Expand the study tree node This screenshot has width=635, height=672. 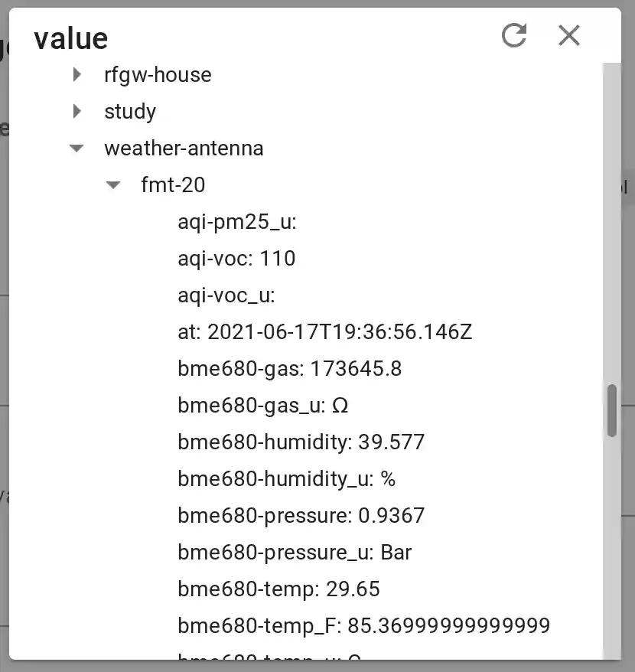pyautogui.click(x=77, y=112)
